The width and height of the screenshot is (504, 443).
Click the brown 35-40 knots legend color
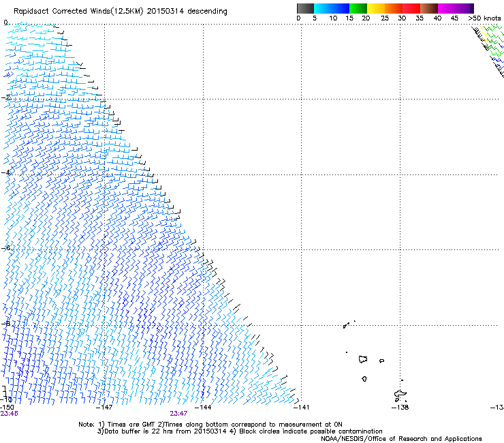(x=429, y=8)
